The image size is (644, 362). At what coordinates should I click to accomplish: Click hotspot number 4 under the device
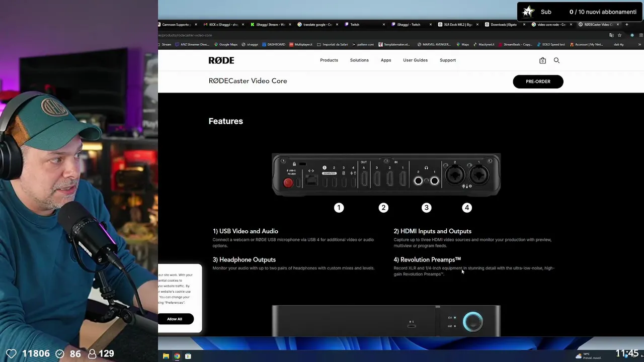coord(467,208)
